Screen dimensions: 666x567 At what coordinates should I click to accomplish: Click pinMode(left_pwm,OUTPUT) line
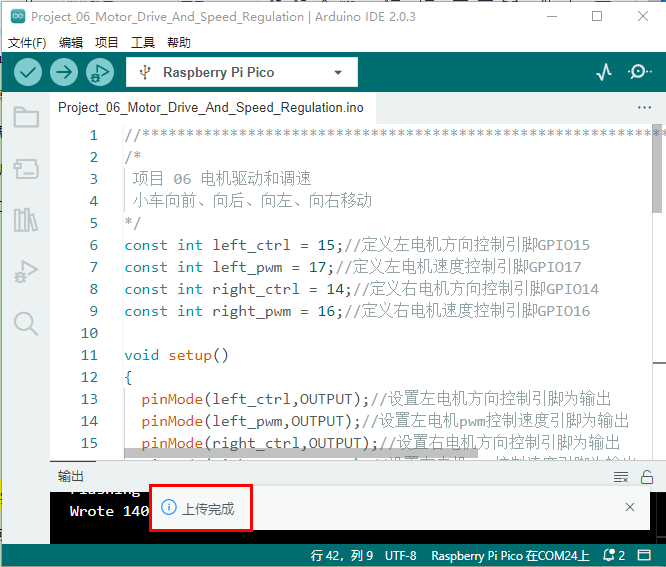(385, 421)
